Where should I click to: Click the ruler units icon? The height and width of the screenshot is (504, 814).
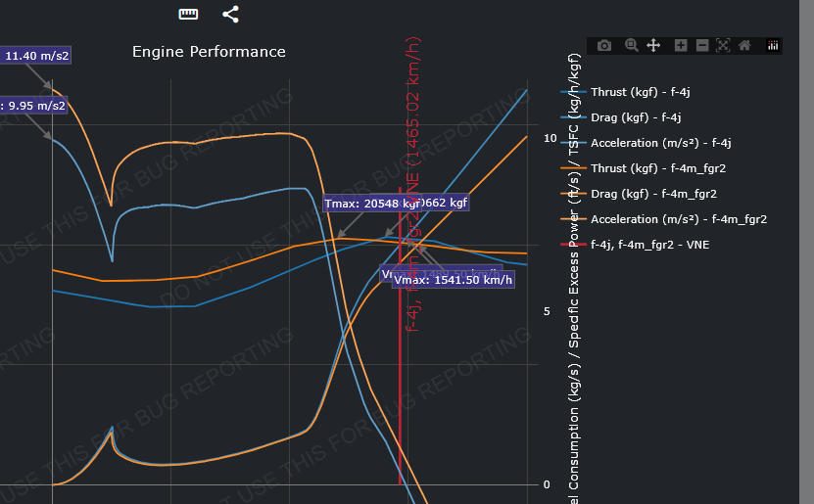click(x=188, y=14)
